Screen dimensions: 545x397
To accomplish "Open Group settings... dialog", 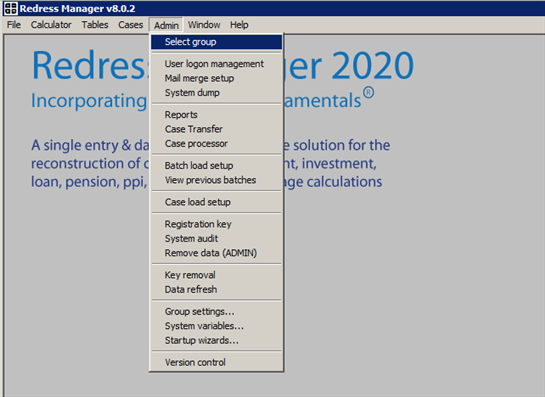I will coord(217,311).
